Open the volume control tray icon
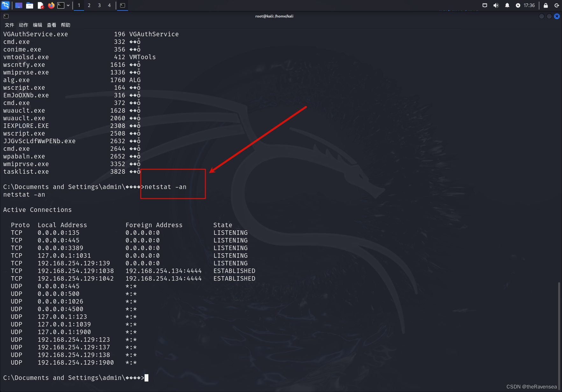Image resolution: width=562 pixels, height=392 pixels. coord(496,5)
